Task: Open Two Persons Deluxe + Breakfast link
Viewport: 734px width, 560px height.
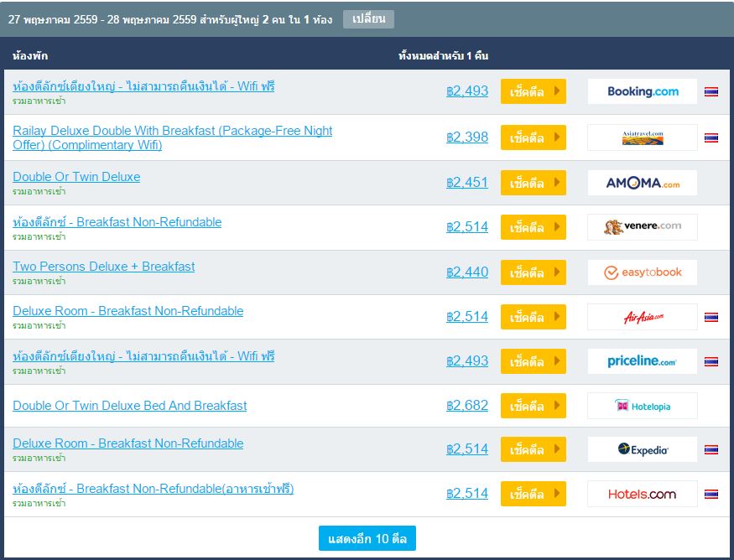Action: pyautogui.click(x=103, y=267)
